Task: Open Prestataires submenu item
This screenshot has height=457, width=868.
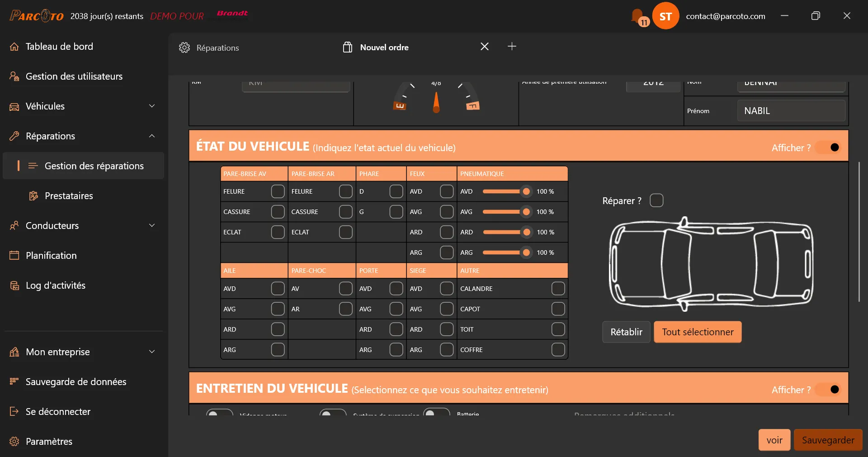Action: click(84, 196)
